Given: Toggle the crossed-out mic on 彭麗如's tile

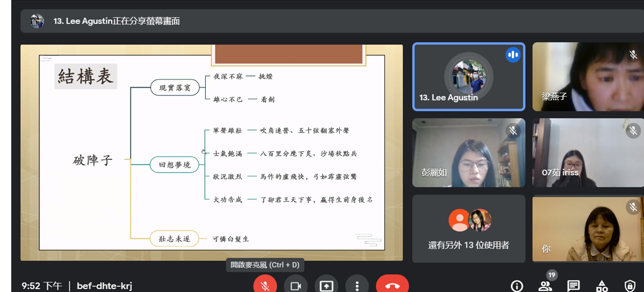Looking at the screenshot, I should click(513, 131).
